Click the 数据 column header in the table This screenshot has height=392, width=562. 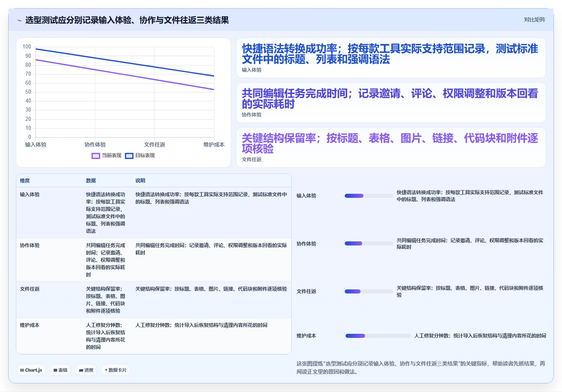(x=91, y=181)
